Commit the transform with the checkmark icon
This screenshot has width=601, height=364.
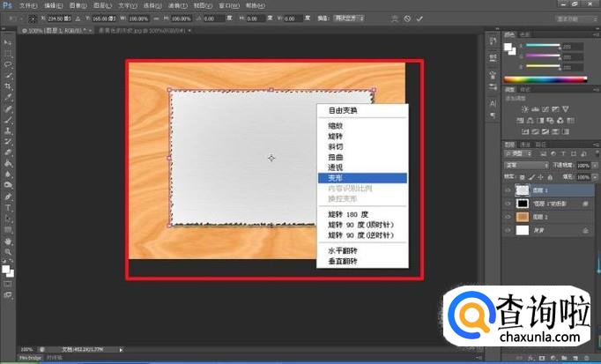(419, 18)
